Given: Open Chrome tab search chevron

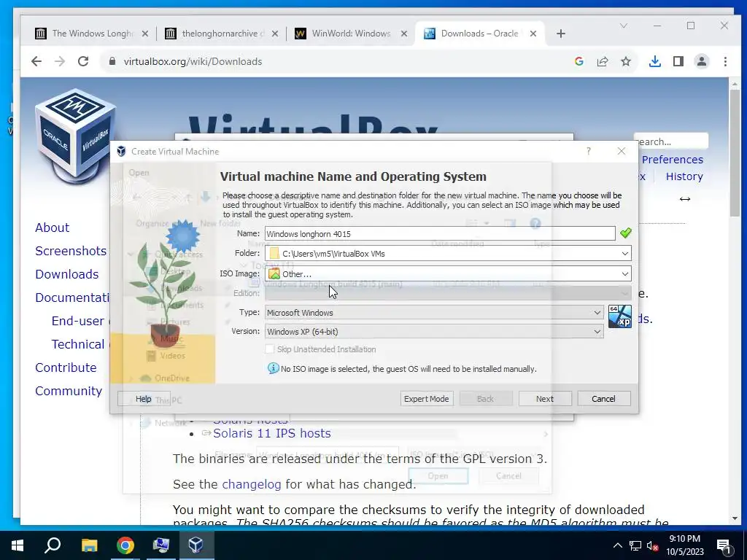Looking at the screenshot, I should coord(623,26).
